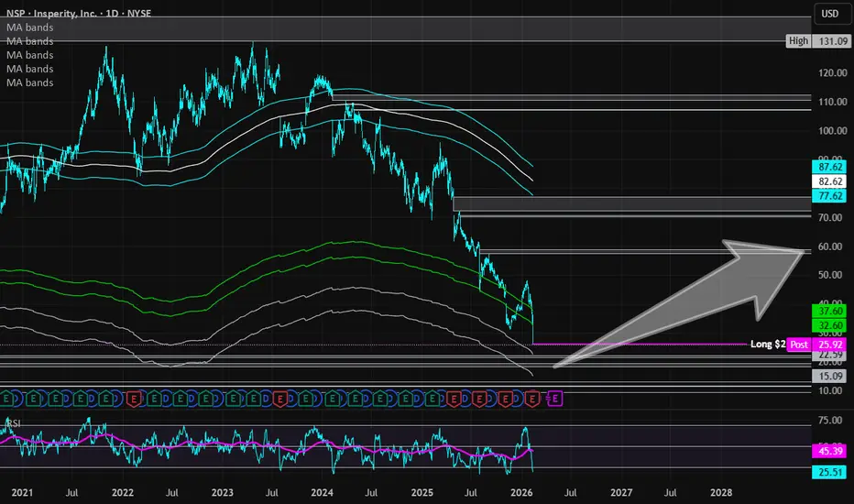Click the cyan 87.62 price label

(829, 167)
